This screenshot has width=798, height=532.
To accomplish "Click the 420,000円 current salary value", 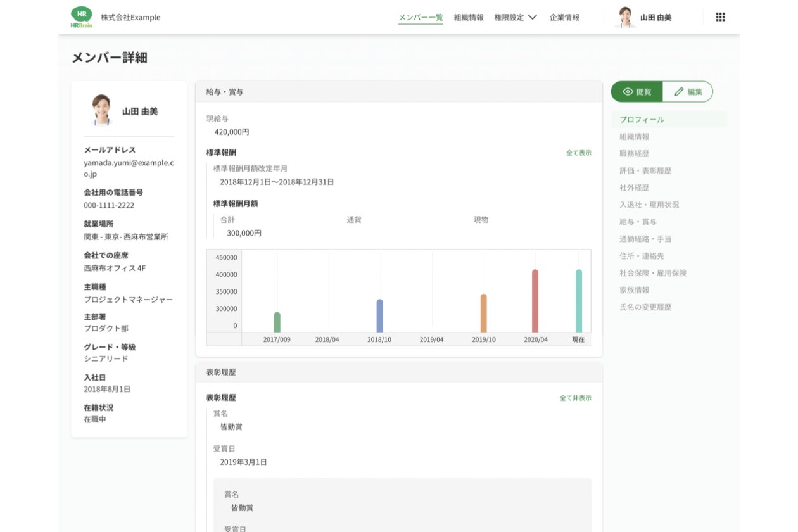I will [x=232, y=132].
